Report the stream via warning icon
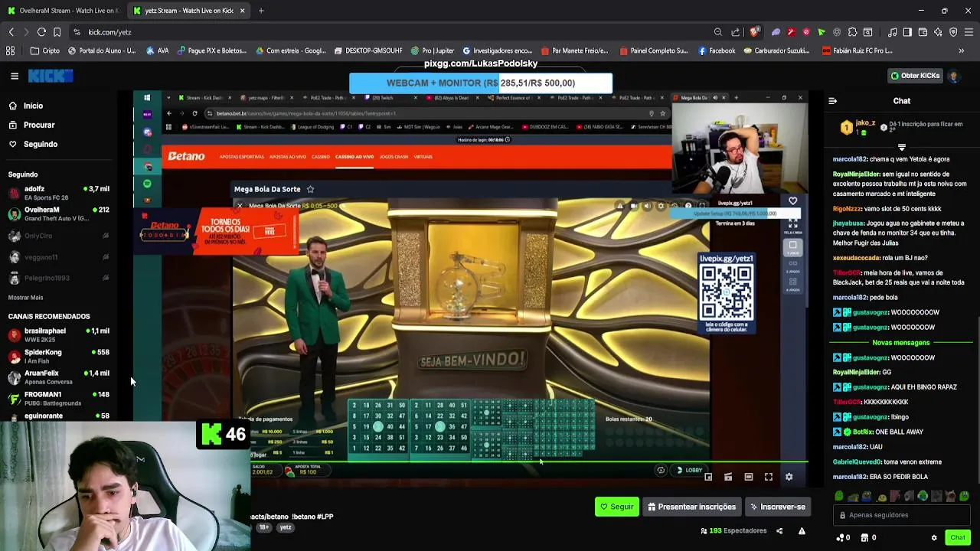 [x=802, y=531]
